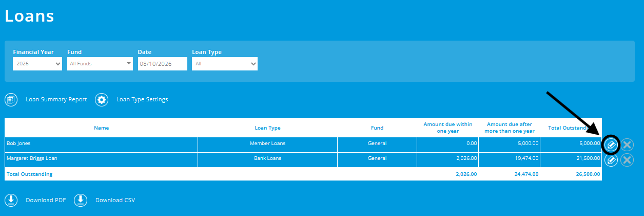The width and height of the screenshot is (644, 216).
Task: Click the Download CSV link text
Action: point(115,200)
